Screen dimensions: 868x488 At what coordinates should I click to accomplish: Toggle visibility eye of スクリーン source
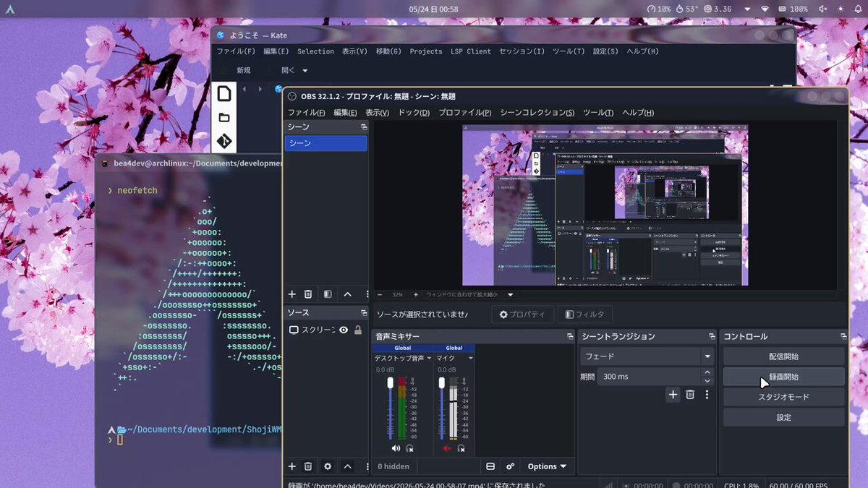[x=344, y=330]
